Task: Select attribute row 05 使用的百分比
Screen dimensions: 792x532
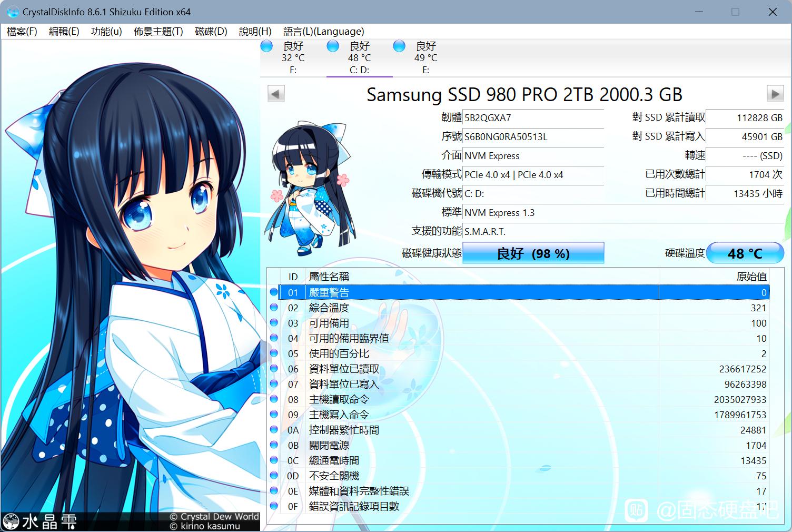Action: tap(519, 353)
